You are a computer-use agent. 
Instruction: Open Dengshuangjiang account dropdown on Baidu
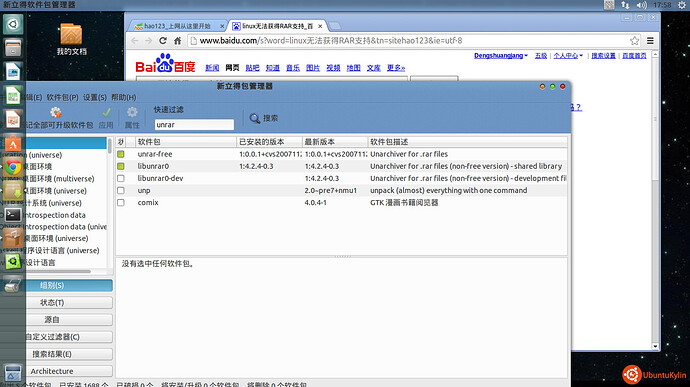(501, 55)
